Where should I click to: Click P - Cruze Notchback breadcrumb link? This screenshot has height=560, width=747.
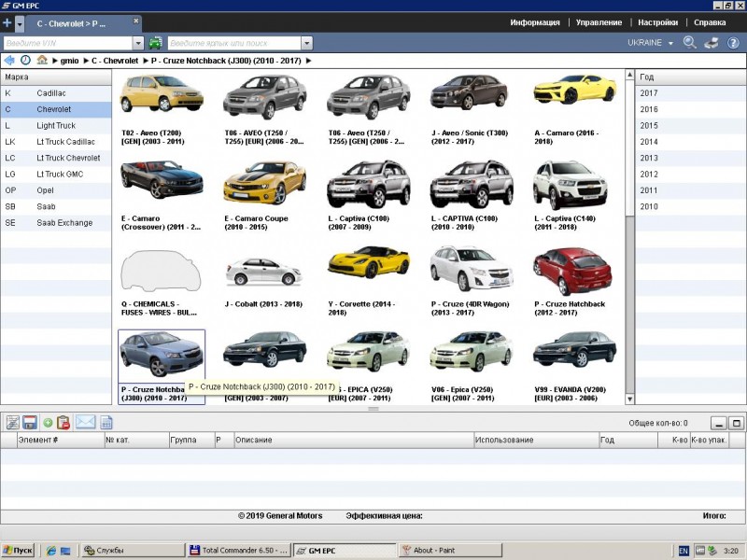pyautogui.click(x=226, y=61)
